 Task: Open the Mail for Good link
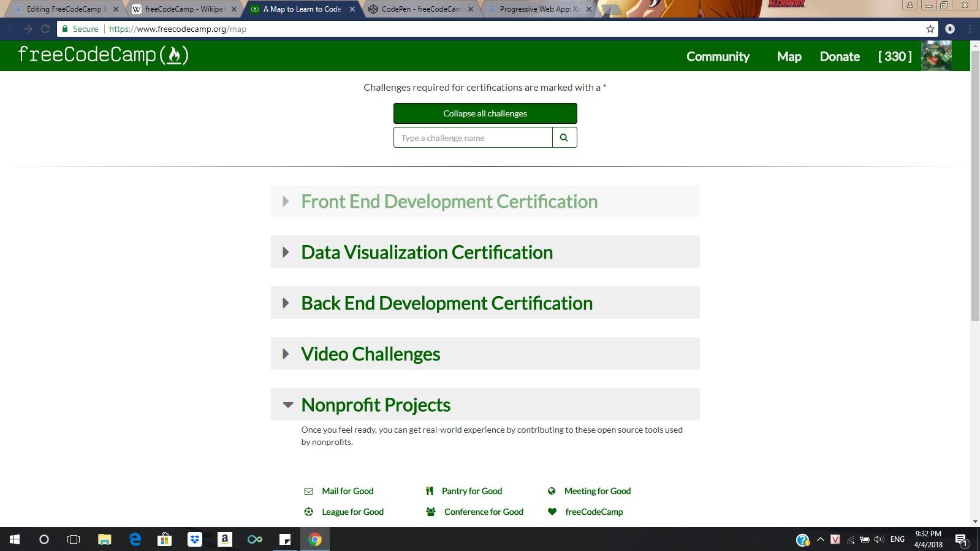coord(348,491)
